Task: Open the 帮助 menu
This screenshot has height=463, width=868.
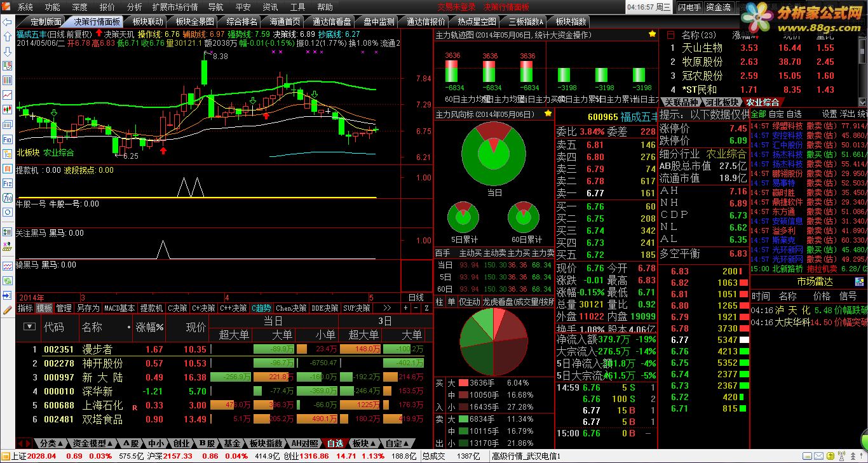Action: (325, 7)
